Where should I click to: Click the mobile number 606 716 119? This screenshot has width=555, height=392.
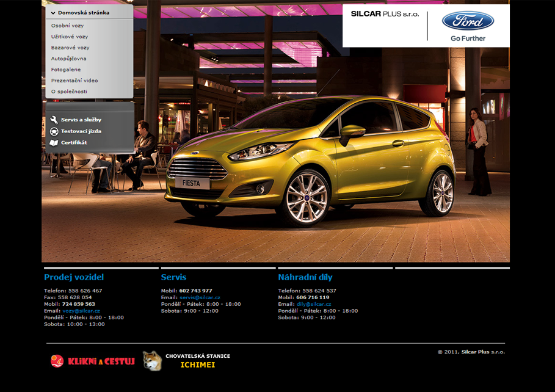[313, 297]
